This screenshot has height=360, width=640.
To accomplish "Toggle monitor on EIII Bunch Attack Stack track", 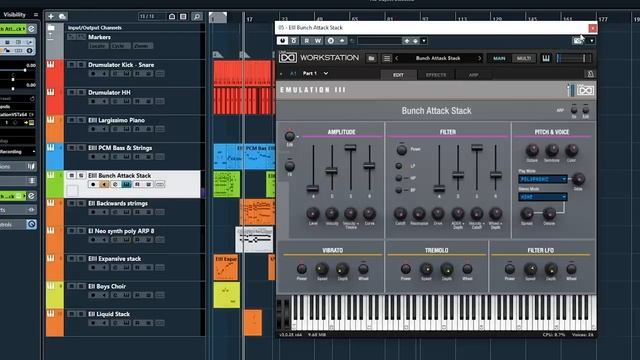I will point(104,184).
